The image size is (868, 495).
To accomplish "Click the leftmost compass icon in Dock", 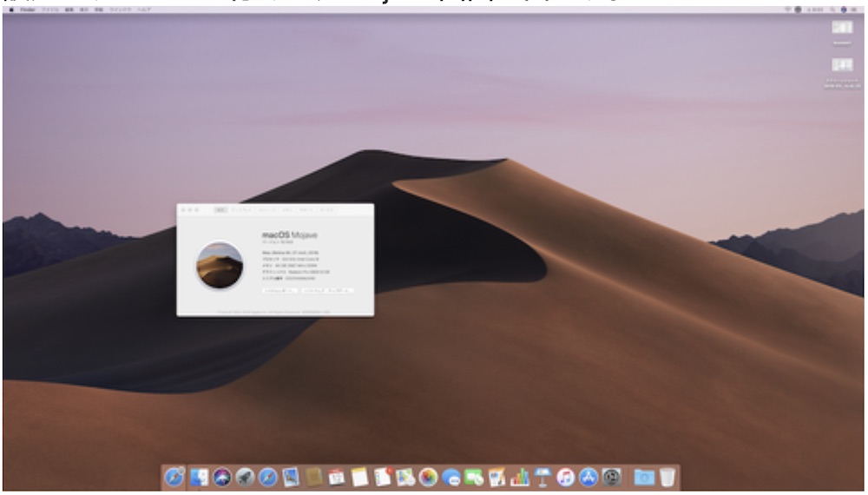I will coord(174,478).
